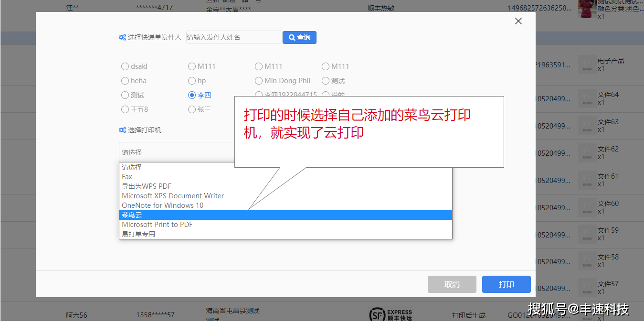Choose the 王五8 sender radio option
The width and height of the screenshot is (644, 323).
coord(125,109)
